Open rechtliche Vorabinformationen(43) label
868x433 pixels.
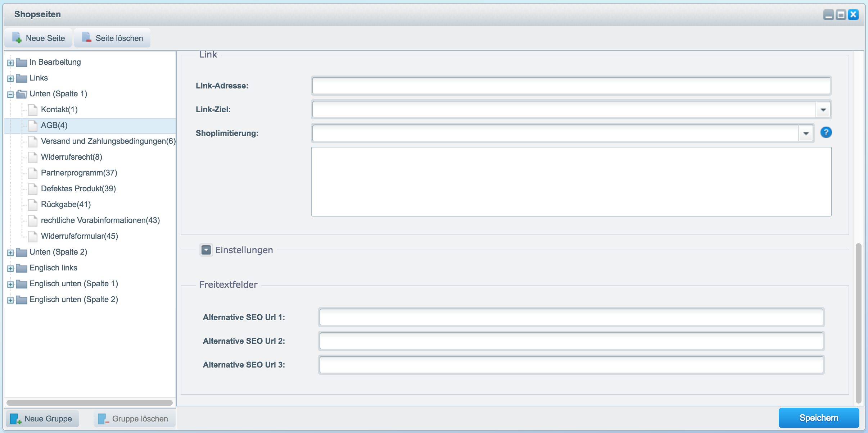pos(100,220)
